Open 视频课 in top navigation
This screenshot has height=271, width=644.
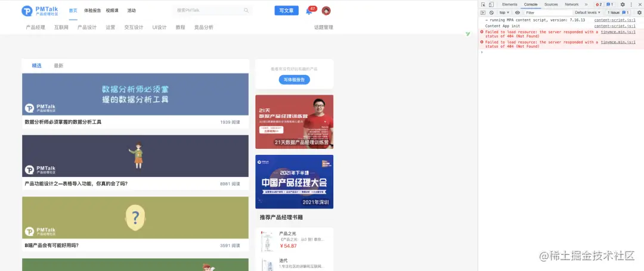coord(112,11)
